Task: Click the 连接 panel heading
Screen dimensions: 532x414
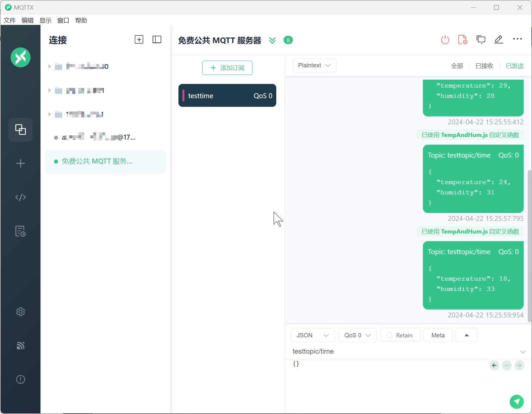Action: [58, 40]
